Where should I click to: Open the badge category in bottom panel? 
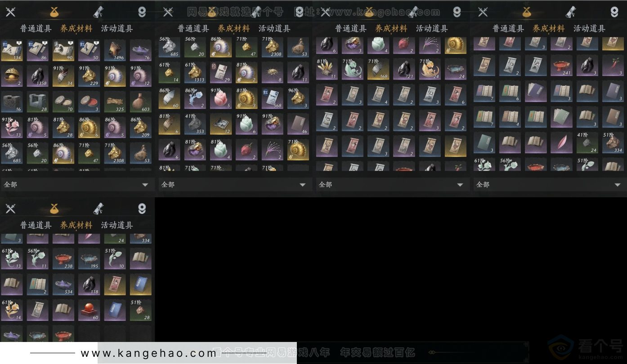pyautogui.click(x=142, y=209)
